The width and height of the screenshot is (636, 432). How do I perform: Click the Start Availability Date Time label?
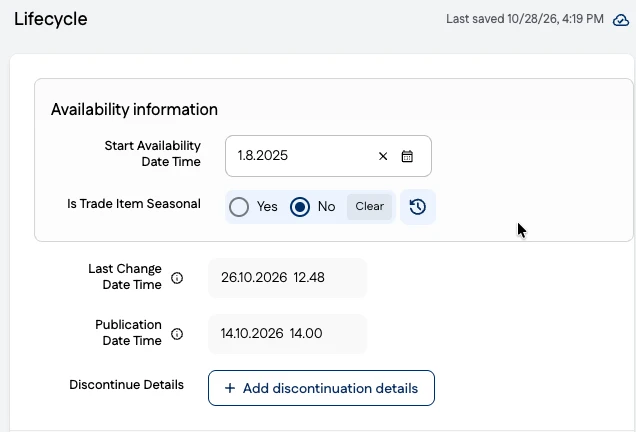coord(153,154)
